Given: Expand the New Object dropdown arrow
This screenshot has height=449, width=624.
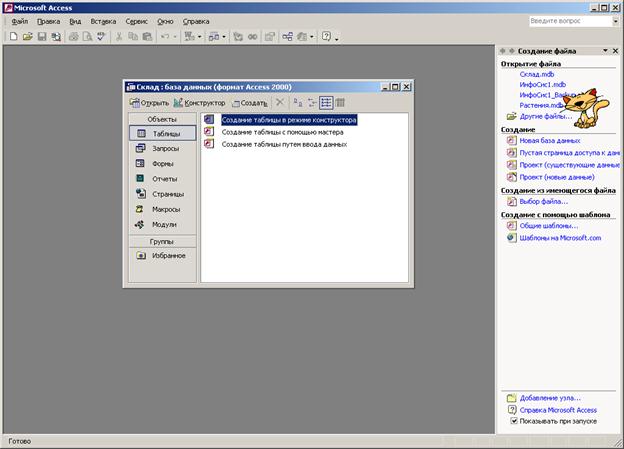Looking at the screenshot, I should point(312,37).
